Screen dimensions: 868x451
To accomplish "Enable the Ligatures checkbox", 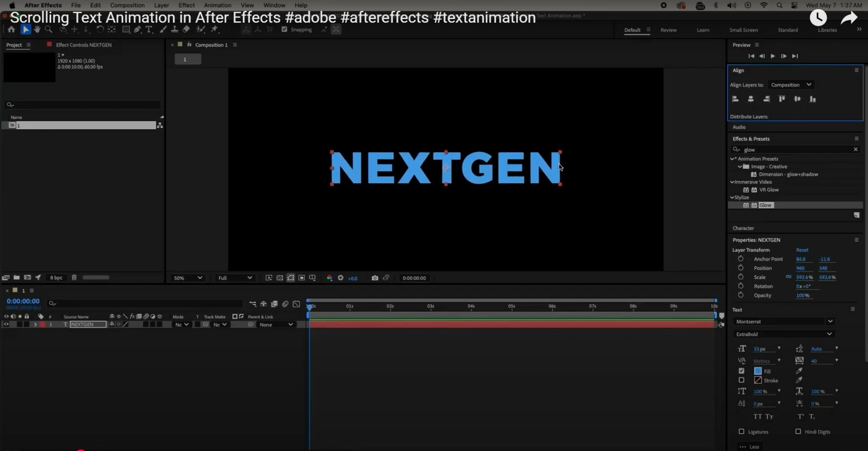I will click(741, 431).
